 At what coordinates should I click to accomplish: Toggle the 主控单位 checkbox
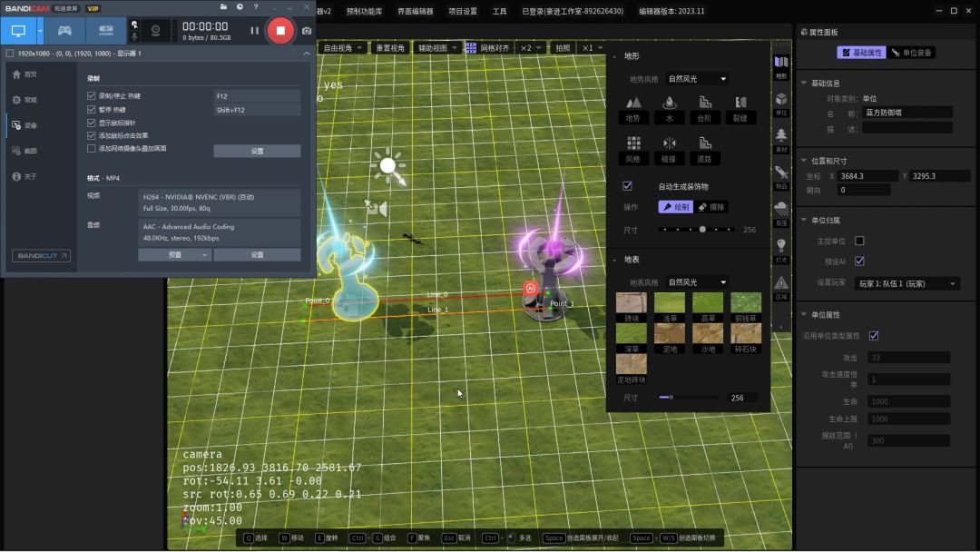point(859,241)
